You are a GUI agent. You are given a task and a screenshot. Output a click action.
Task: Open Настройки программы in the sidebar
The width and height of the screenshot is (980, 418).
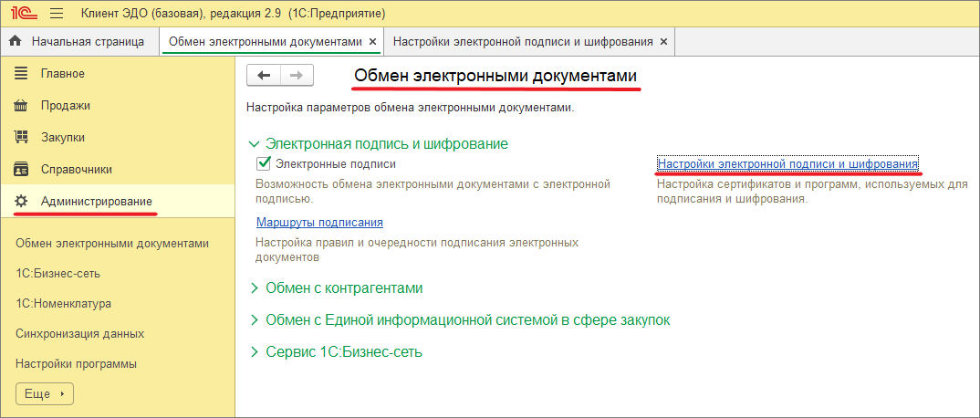coord(77,363)
